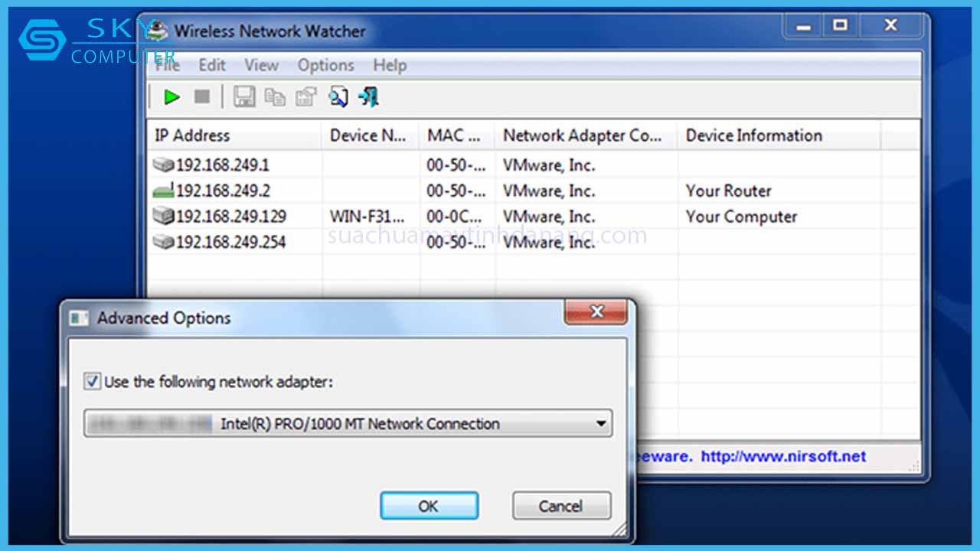Click the Advanced Options dialog title icon
Viewport: 980px width, 551px height.
coord(79,318)
